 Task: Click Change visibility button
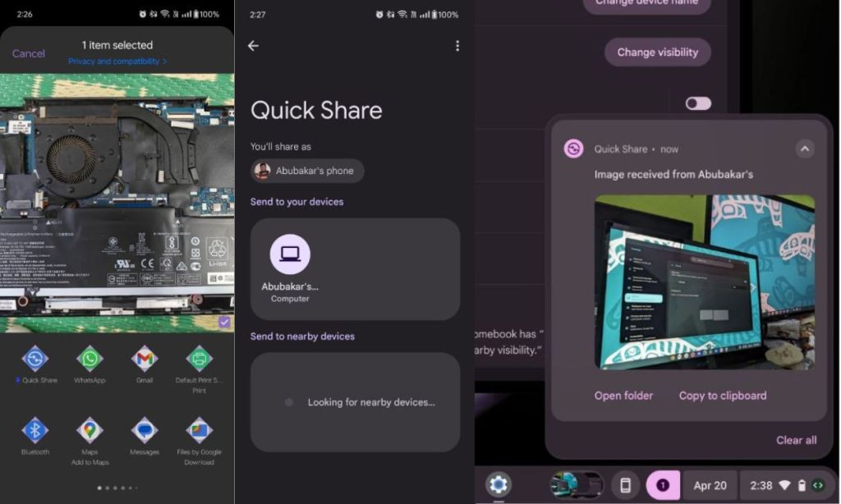tap(658, 52)
